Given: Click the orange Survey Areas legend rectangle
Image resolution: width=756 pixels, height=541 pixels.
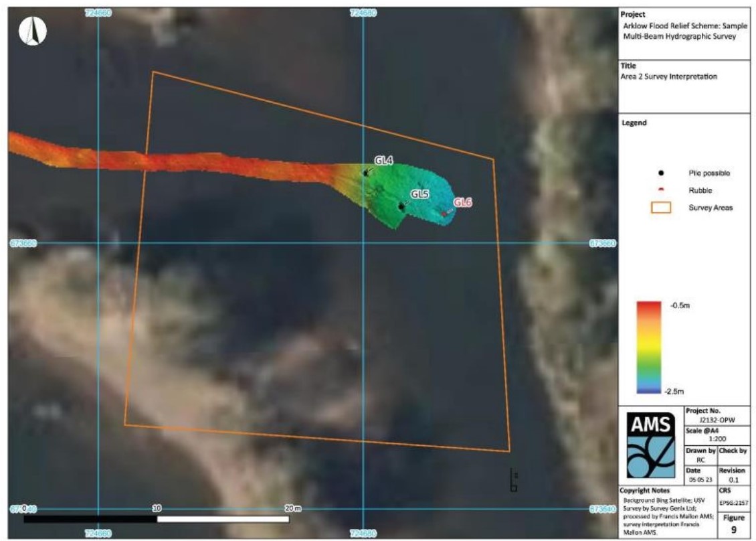Looking at the screenshot, I should pos(661,208).
